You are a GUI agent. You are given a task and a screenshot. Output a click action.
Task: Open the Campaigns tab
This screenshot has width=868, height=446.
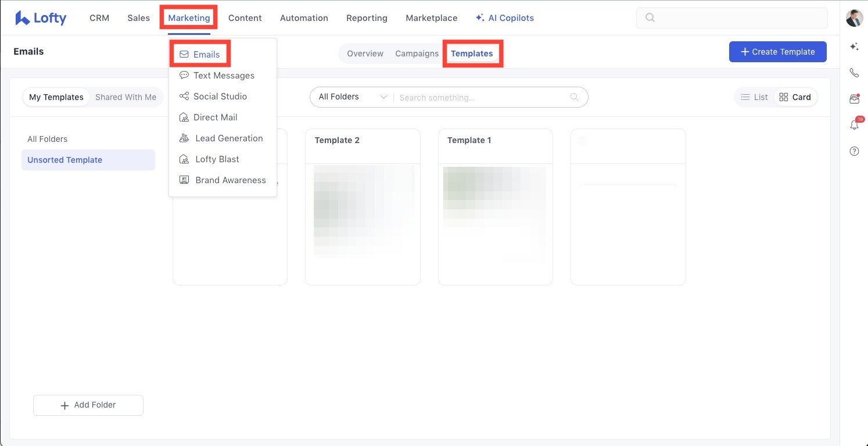(417, 53)
